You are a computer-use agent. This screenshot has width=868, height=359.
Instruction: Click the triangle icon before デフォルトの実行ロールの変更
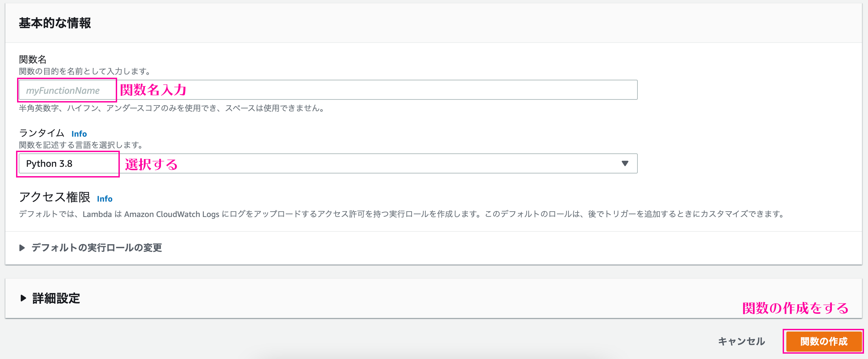(21, 248)
